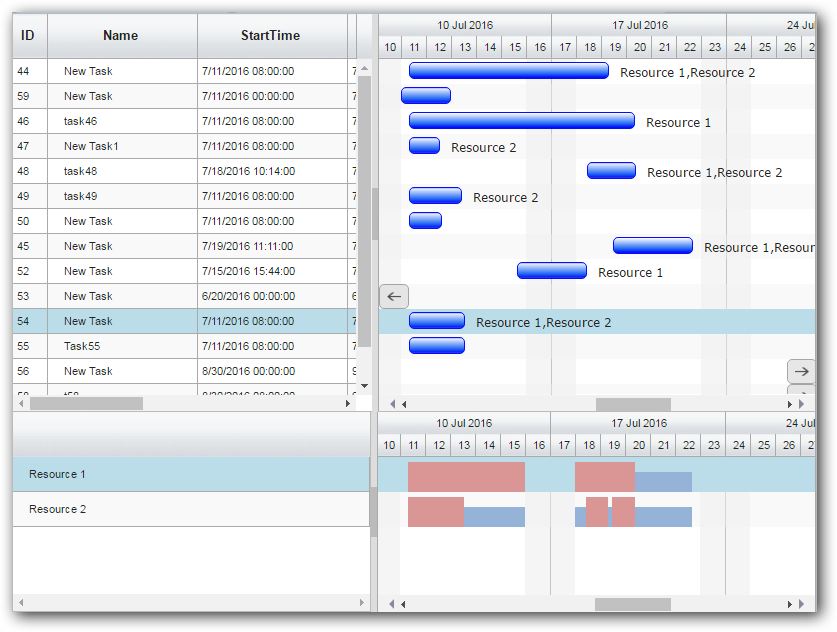Click the task grid horizontal scrollbar thumb
The image size is (837, 632).
(x=86, y=404)
